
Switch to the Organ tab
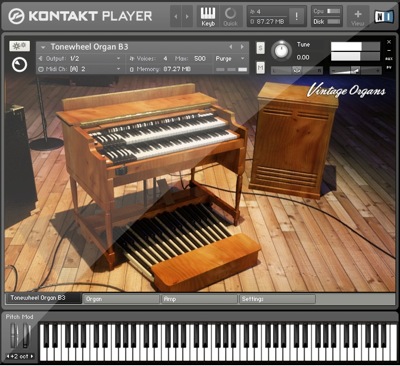click(x=121, y=299)
